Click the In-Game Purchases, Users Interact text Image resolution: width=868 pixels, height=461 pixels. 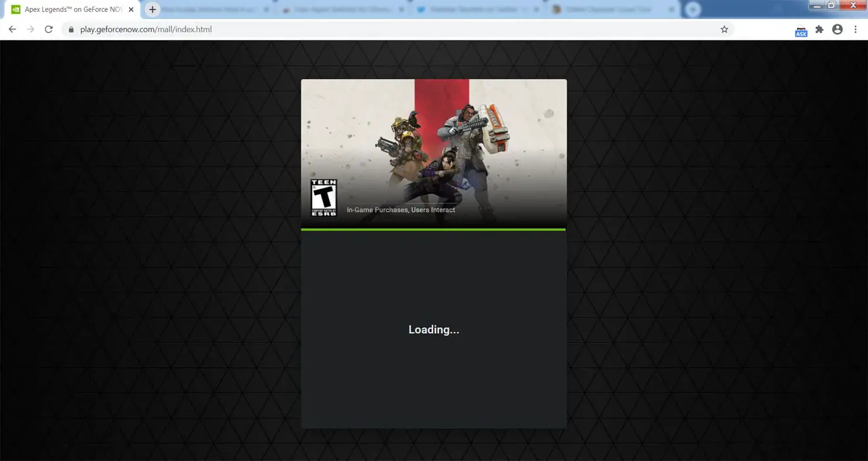click(x=401, y=210)
